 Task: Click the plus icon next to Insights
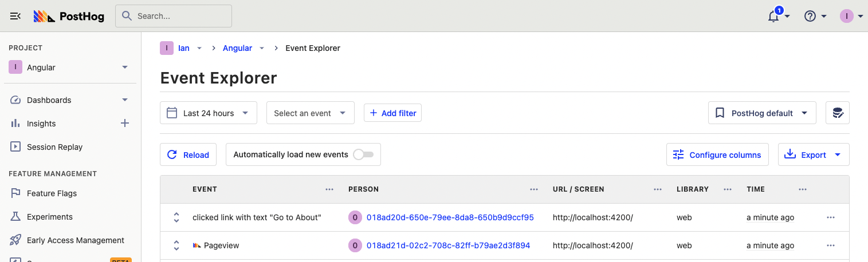(x=124, y=123)
